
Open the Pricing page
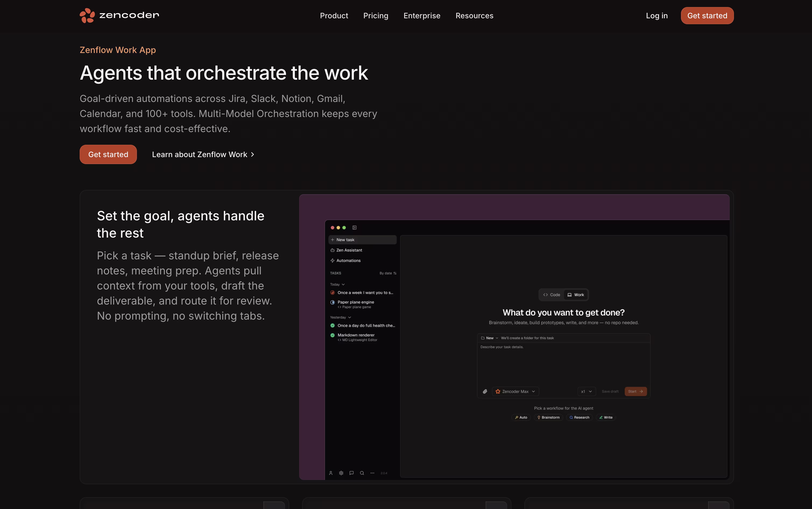[x=375, y=16]
